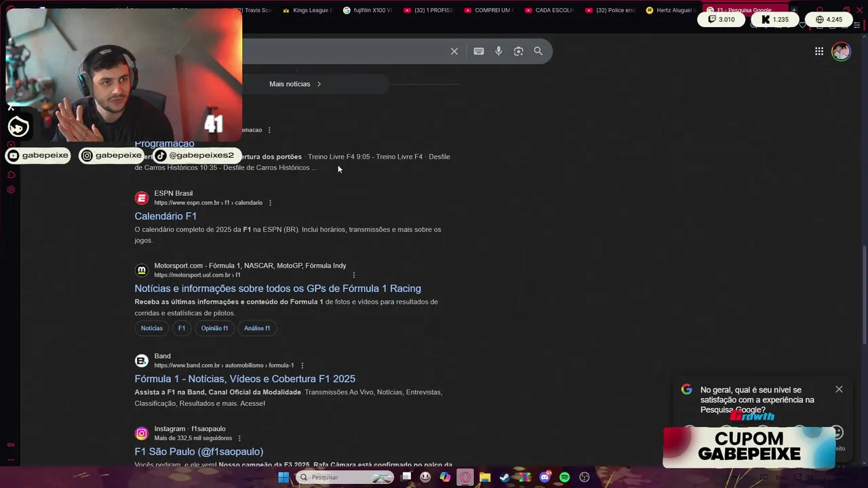
Task: Switch to the (32) Police tab
Action: (609, 10)
